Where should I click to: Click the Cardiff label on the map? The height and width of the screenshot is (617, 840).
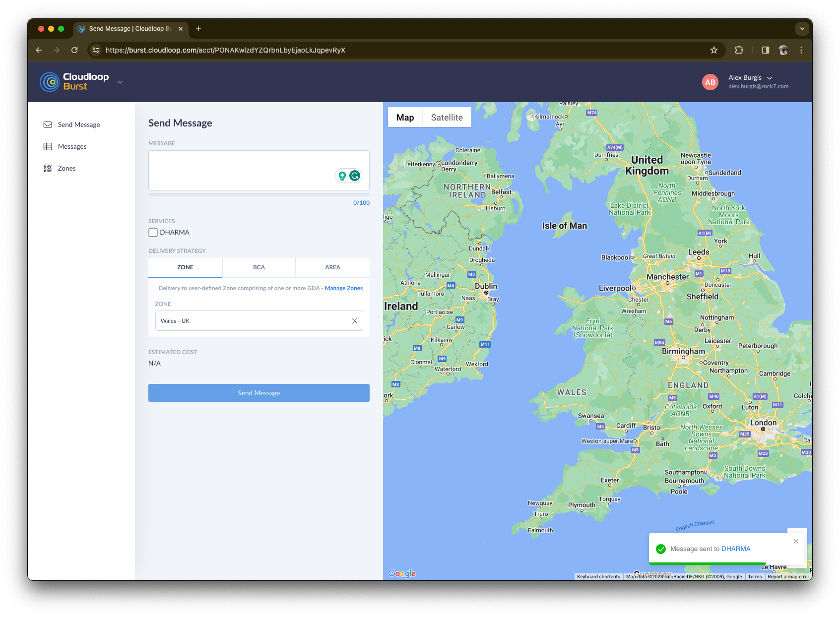[626, 426]
